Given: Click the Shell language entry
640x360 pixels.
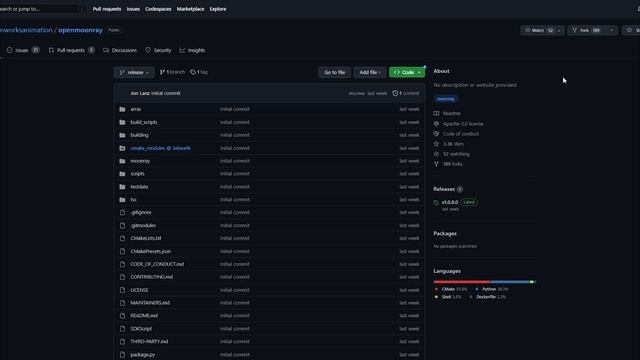Looking at the screenshot, I should coord(448,297).
